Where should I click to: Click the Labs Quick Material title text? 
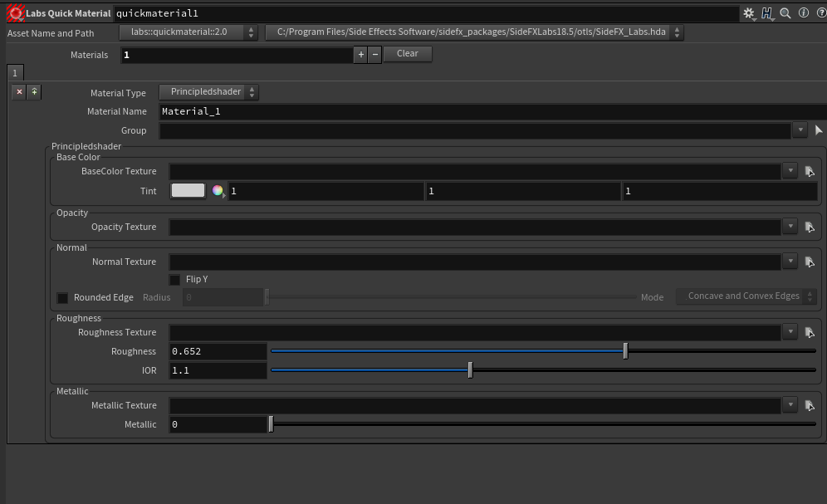coord(69,14)
